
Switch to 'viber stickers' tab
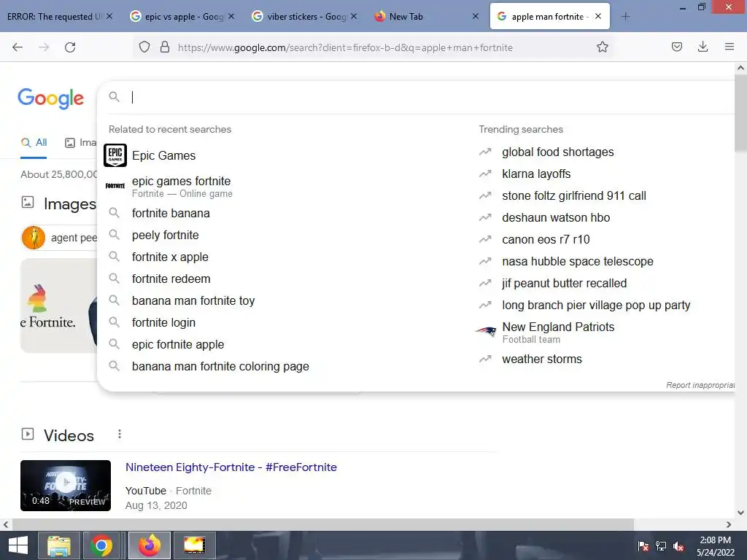(x=304, y=16)
